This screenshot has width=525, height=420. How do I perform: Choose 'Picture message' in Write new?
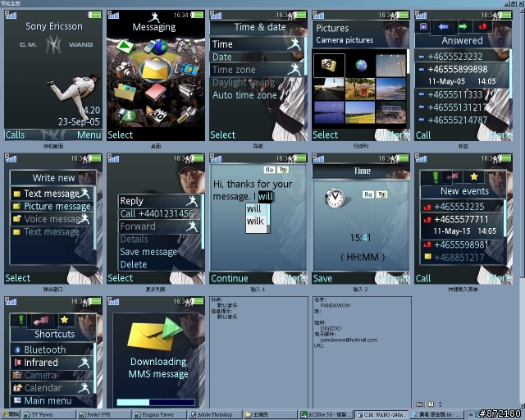pyautogui.click(x=51, y=207)
